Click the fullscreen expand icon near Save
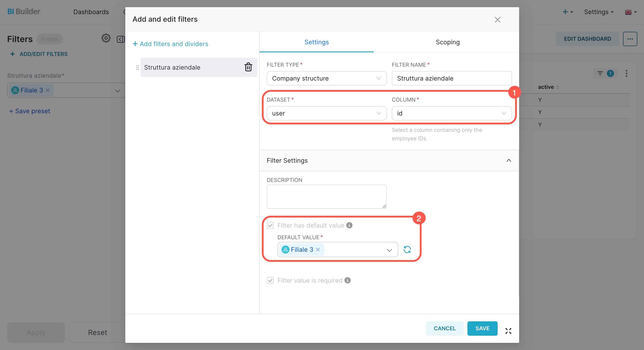Image resolution: width=644 pixels, height=350 pixels. (x=508, y=331)
